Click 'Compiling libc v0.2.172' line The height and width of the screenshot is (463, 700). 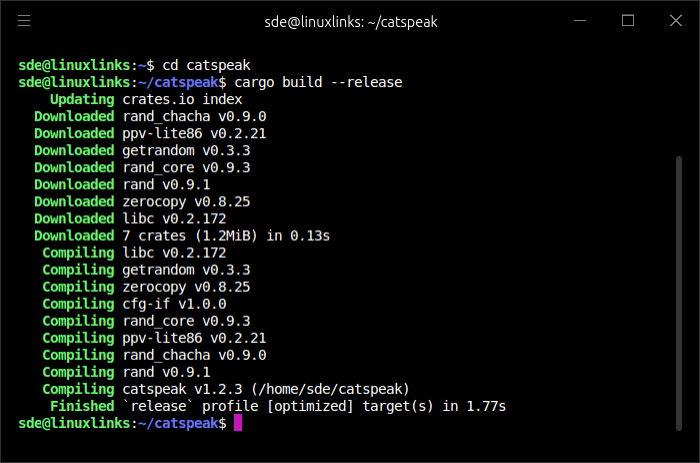click(x=134, y=253)
